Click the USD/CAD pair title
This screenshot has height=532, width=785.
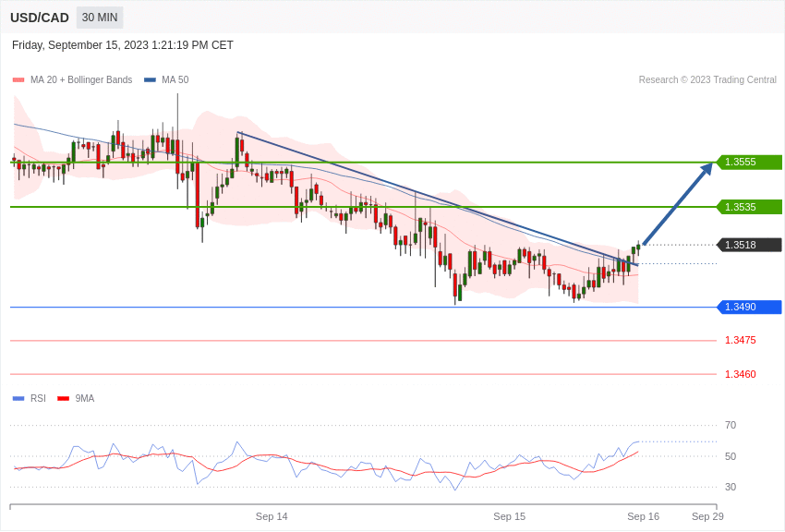click(x=40, y=18)
